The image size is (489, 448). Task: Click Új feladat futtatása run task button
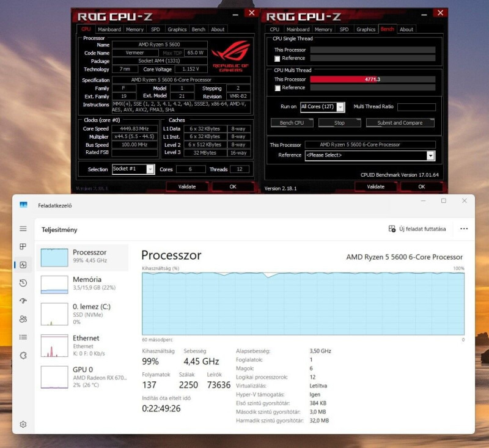coord(417,229)
